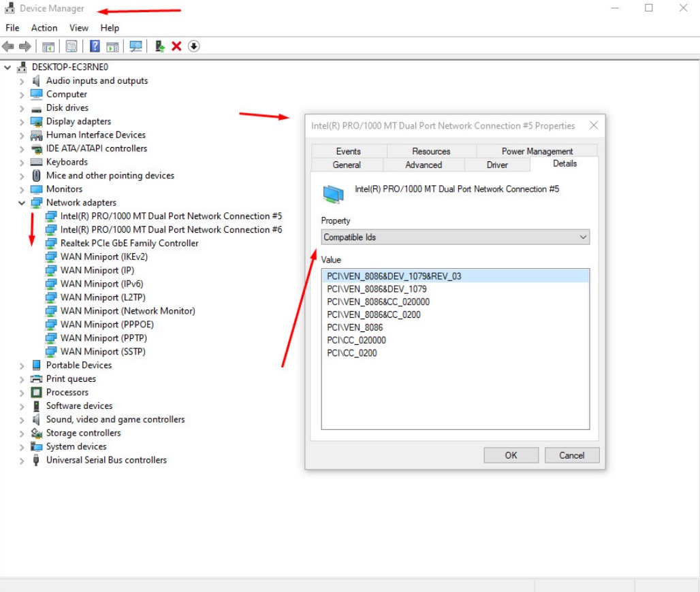Select value PCI\VEN_8086&CC_0200
Viewport: 700px width, 592px height.
[374, 315]
